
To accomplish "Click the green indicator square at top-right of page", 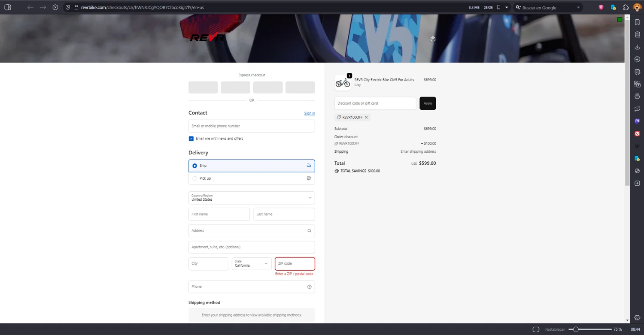I will click(620, 20).
